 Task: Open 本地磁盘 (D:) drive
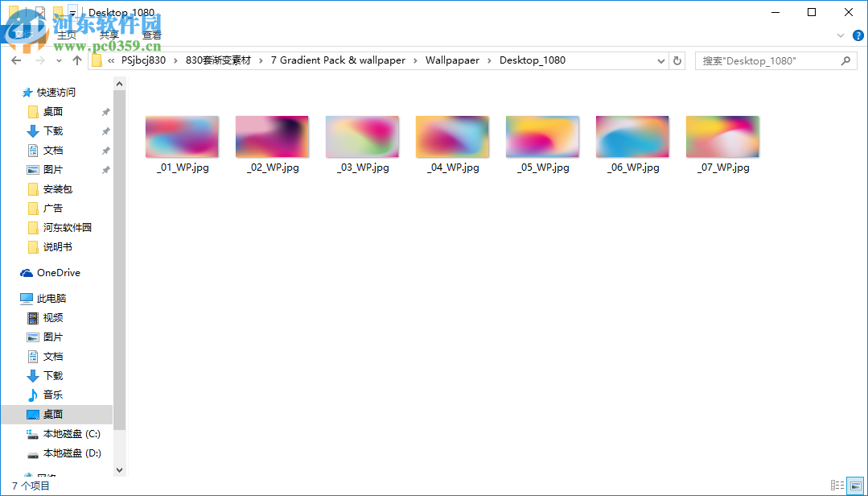(x=72, y=453)
